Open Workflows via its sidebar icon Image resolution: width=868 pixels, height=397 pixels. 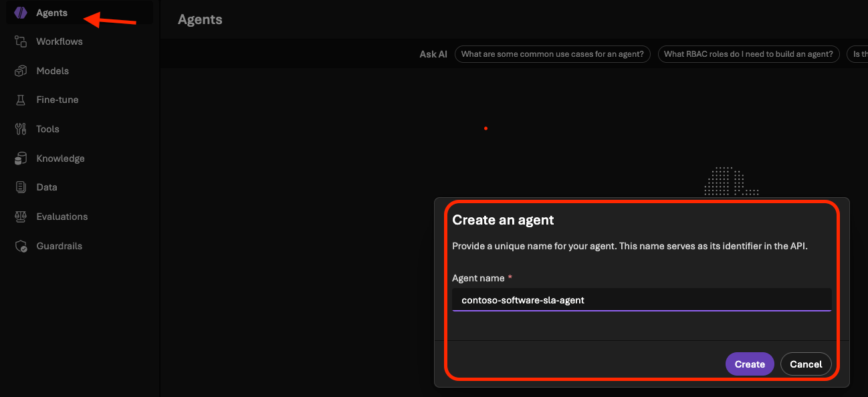[21, 41]
